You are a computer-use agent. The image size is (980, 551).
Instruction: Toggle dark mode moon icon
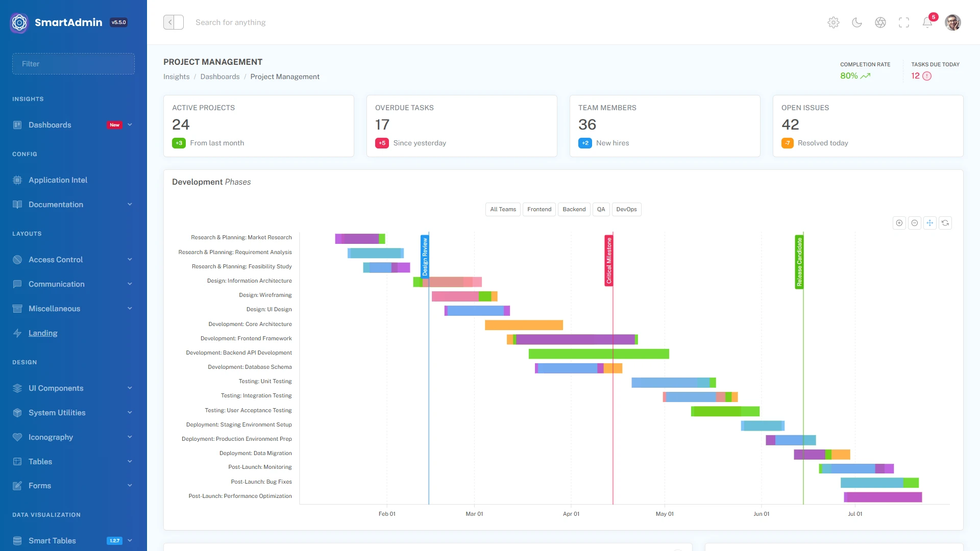tap(857, 22)
